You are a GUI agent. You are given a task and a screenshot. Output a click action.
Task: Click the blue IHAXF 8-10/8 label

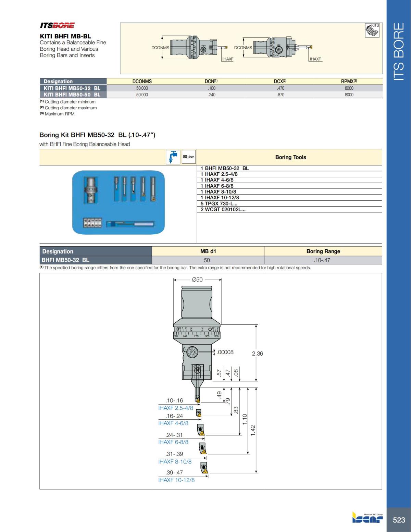175,461
